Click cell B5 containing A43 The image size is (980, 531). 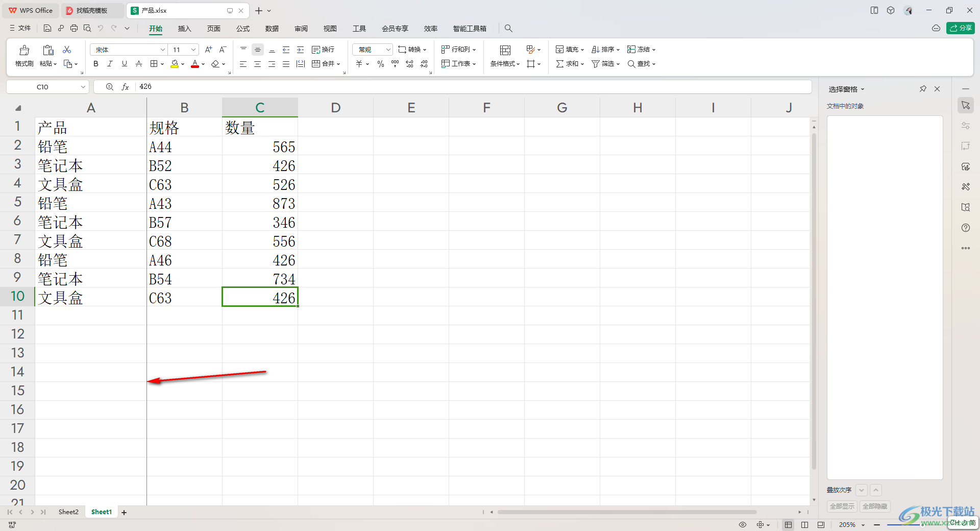point(184,203)
